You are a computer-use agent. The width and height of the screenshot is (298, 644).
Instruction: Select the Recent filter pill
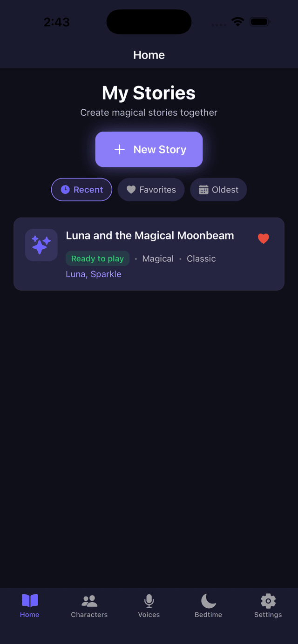[x=81, y=190]
